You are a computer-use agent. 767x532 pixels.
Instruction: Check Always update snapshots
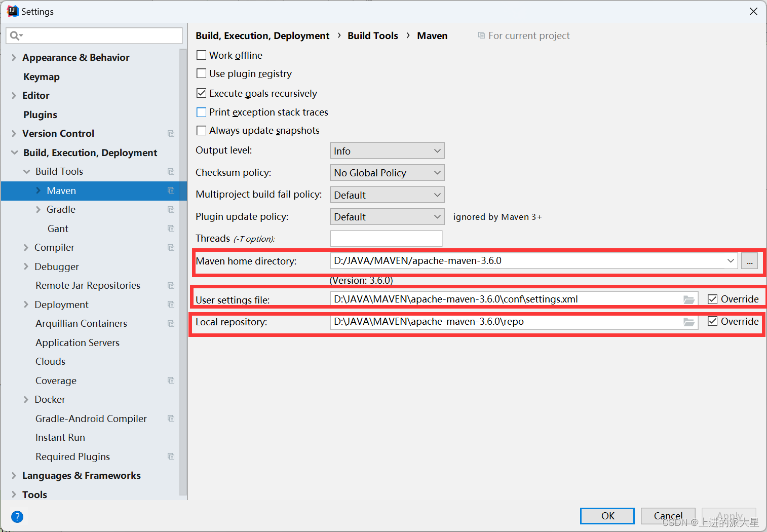point(201,130)
